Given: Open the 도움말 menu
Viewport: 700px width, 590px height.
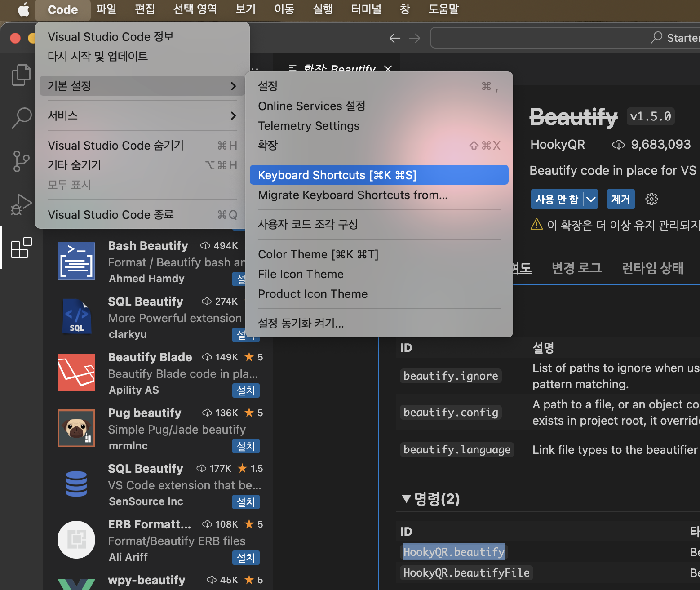Looking at the screenshot, I should click(x=444, y=9).
